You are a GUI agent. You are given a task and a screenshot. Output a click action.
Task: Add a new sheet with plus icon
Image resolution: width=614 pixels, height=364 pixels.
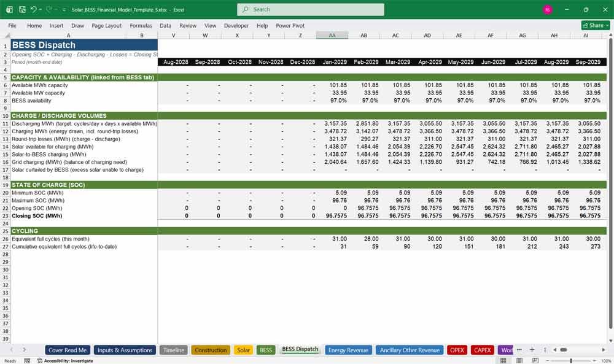pos(532,349)
